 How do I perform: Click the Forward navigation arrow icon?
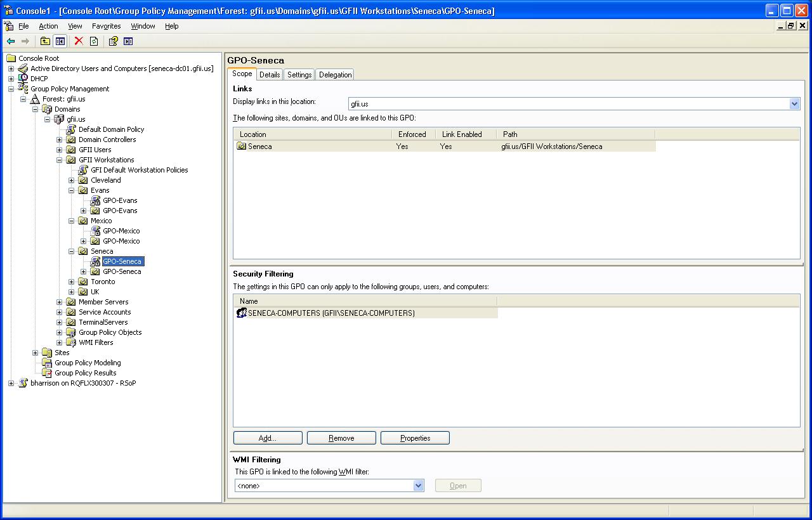point(25,41)
